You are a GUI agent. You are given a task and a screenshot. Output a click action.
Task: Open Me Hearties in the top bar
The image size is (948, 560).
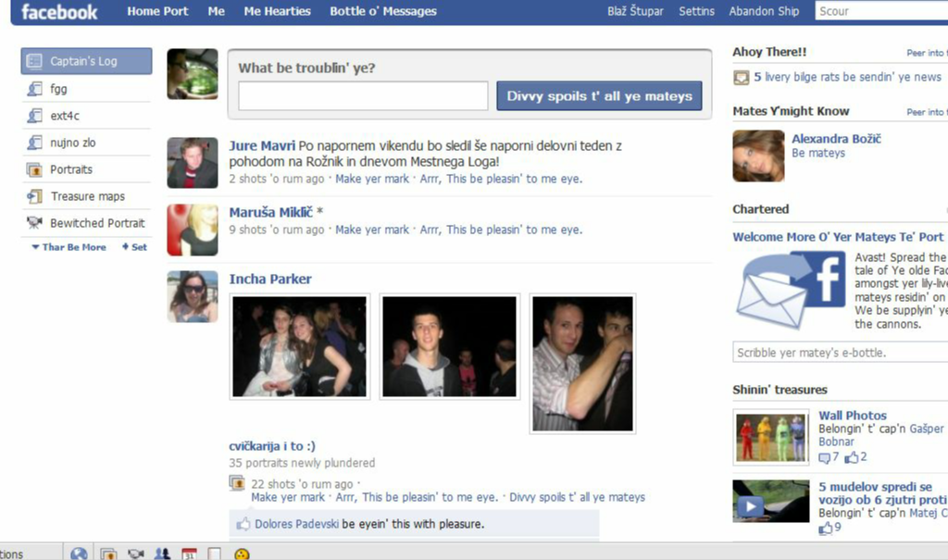277,11
